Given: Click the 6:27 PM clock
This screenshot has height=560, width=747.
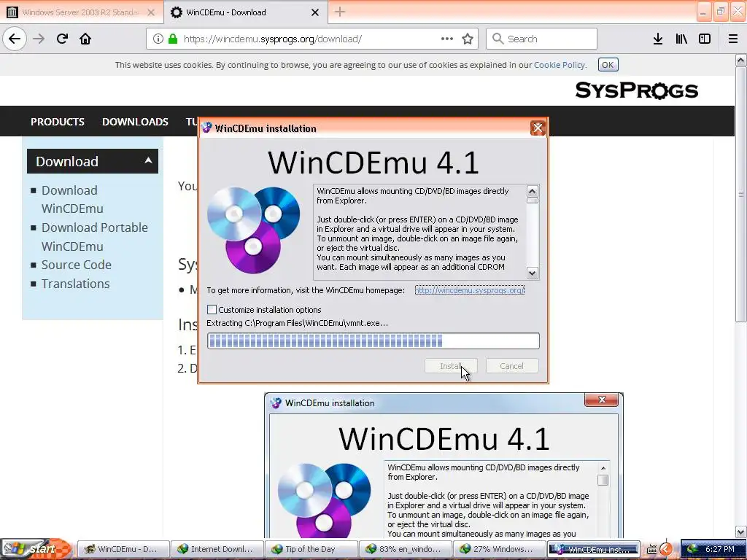Looking at the screenshot, I should click(x=719, y=549).
